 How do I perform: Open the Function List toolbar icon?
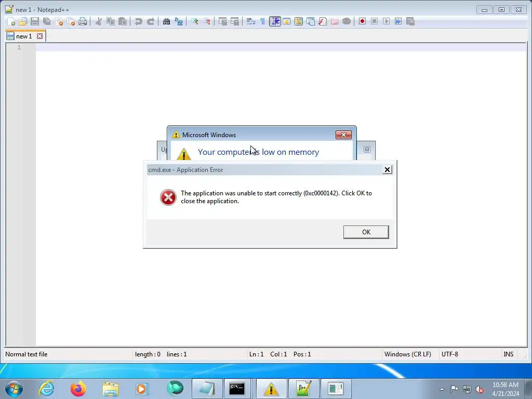[322, 22]
